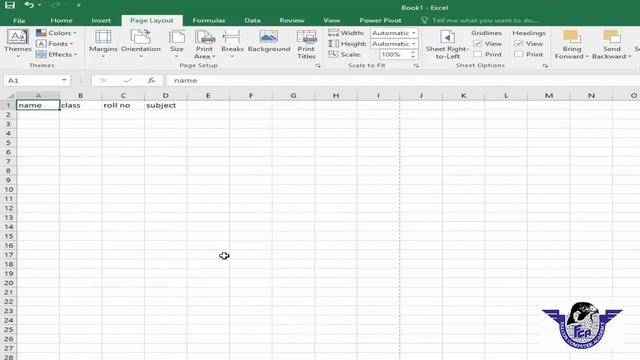Viewport: 640px width, 360px height.
Task: Click the formula bar containing name
Action: [402, 80]
